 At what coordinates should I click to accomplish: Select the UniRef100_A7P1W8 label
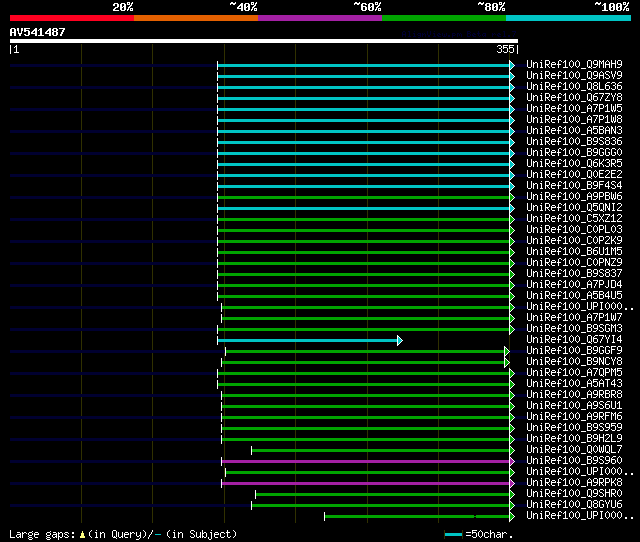coord(574,119)
